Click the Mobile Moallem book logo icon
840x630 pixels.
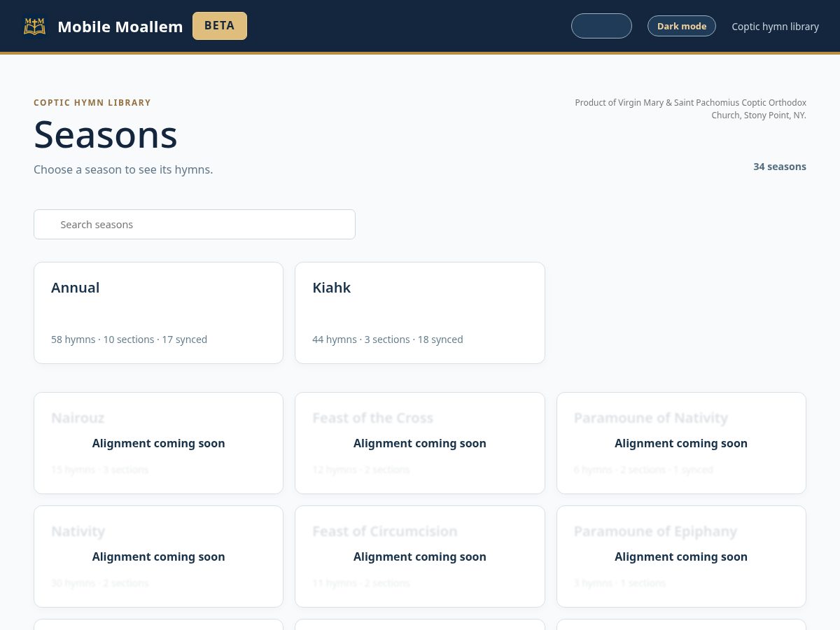[x=34, y=26]
